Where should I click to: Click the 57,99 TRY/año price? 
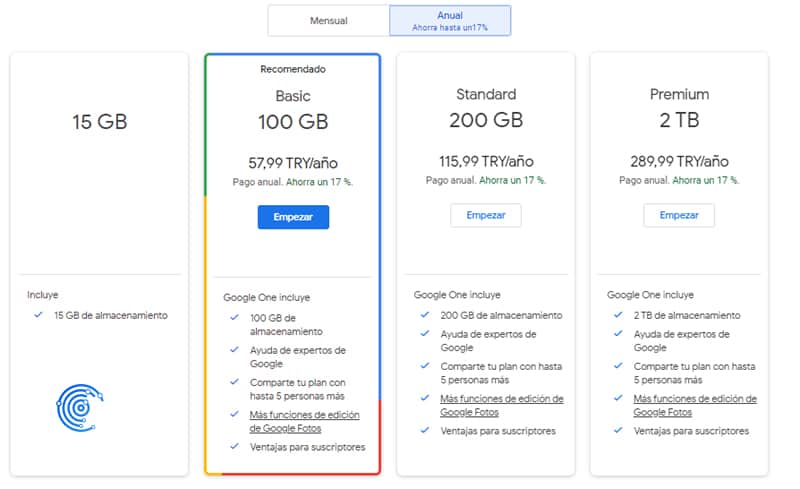click(x=293, y=163)
